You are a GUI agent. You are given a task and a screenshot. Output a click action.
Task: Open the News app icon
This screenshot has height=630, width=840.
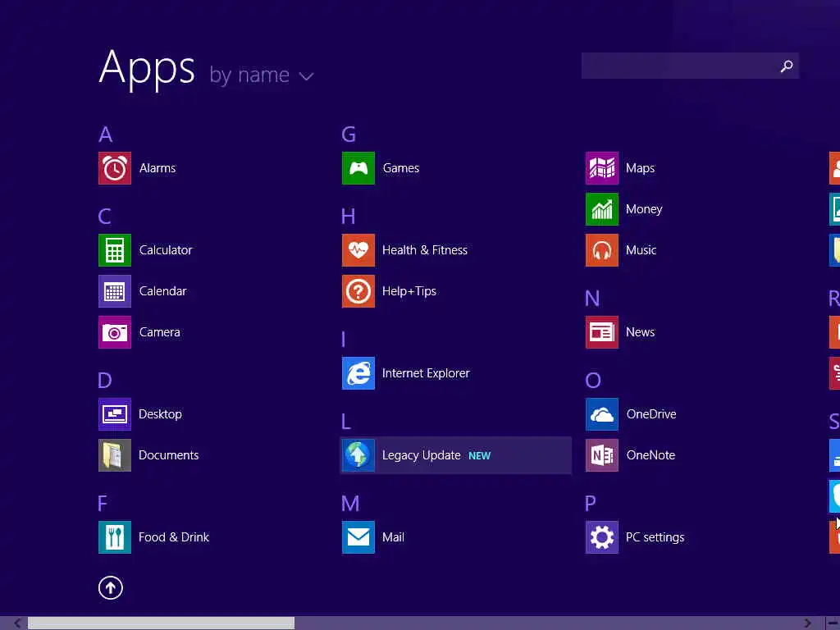click(602, 332)
